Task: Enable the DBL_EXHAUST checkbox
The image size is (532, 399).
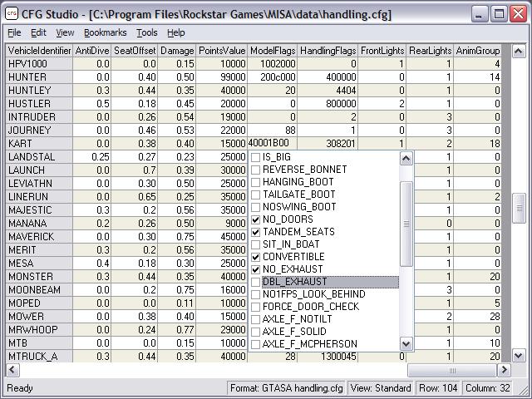Action: 256,282
